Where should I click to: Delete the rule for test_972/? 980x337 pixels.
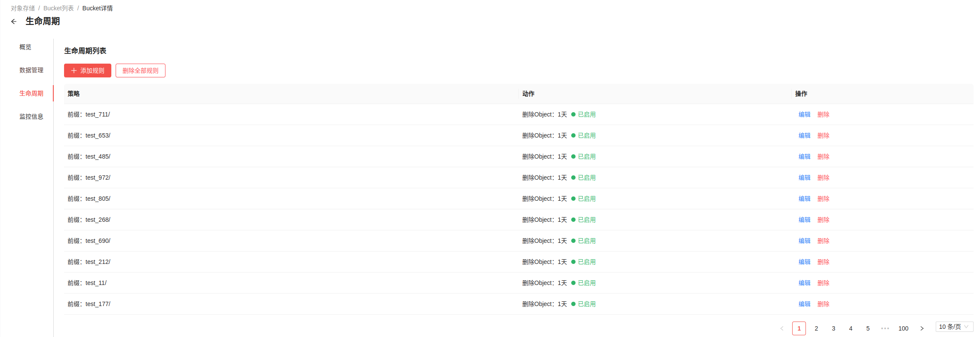[824, 178]
